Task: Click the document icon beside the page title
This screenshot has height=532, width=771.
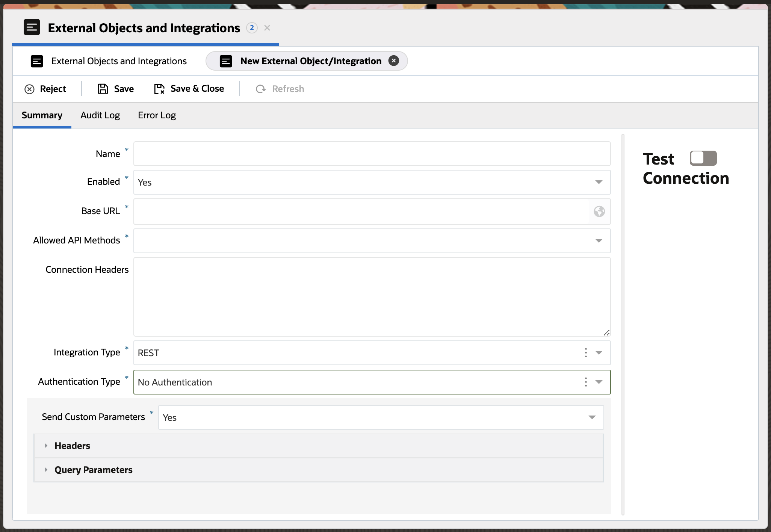Action: click(32, 27)
